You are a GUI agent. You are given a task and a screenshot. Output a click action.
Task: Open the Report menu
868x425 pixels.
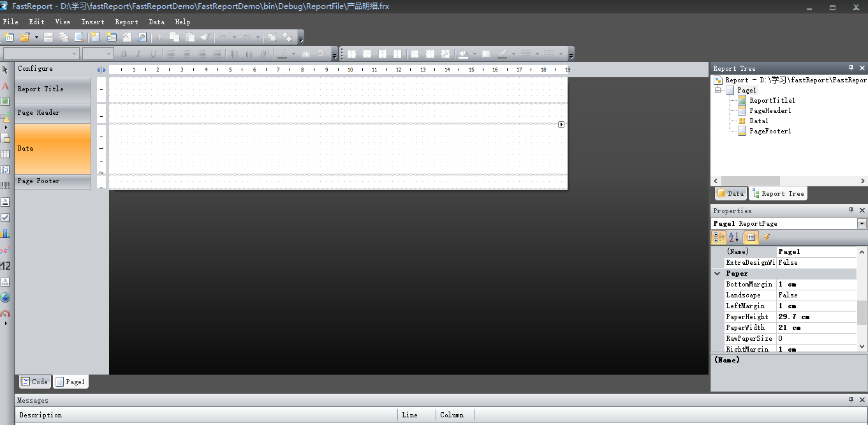click(126, 22)
